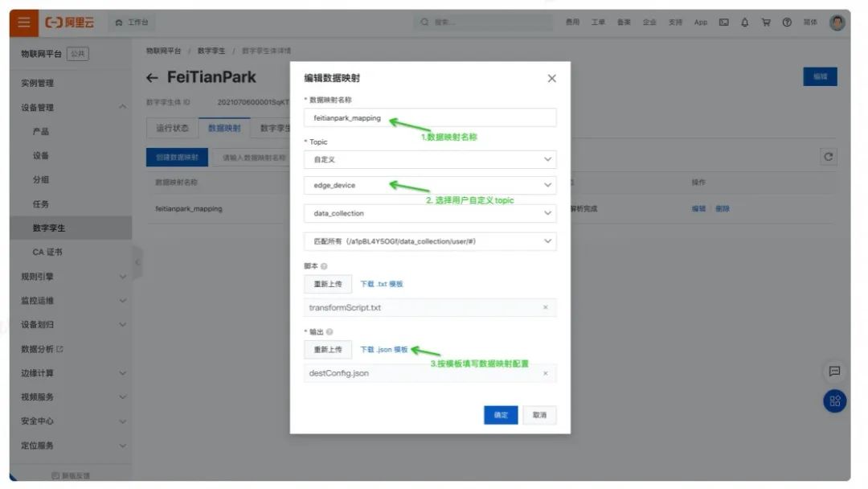
Task: Remove the destConfig.json file
Action: [x=545, y=373]
